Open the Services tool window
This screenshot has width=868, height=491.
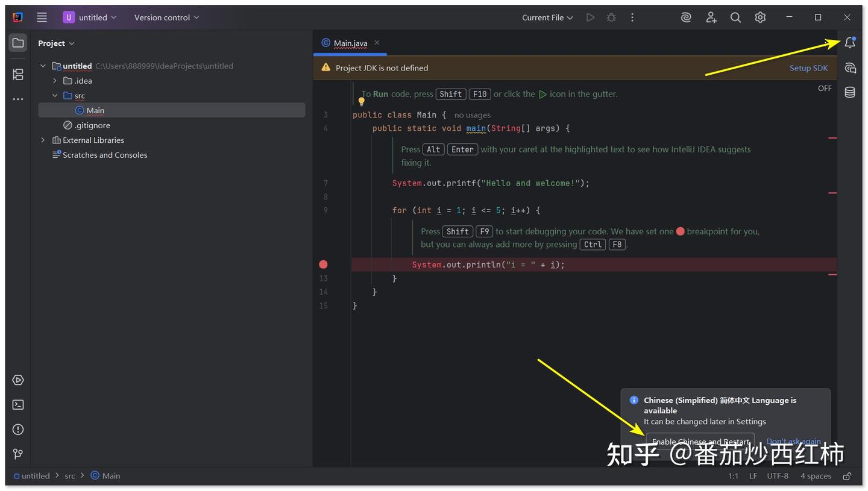coord(18,380)
